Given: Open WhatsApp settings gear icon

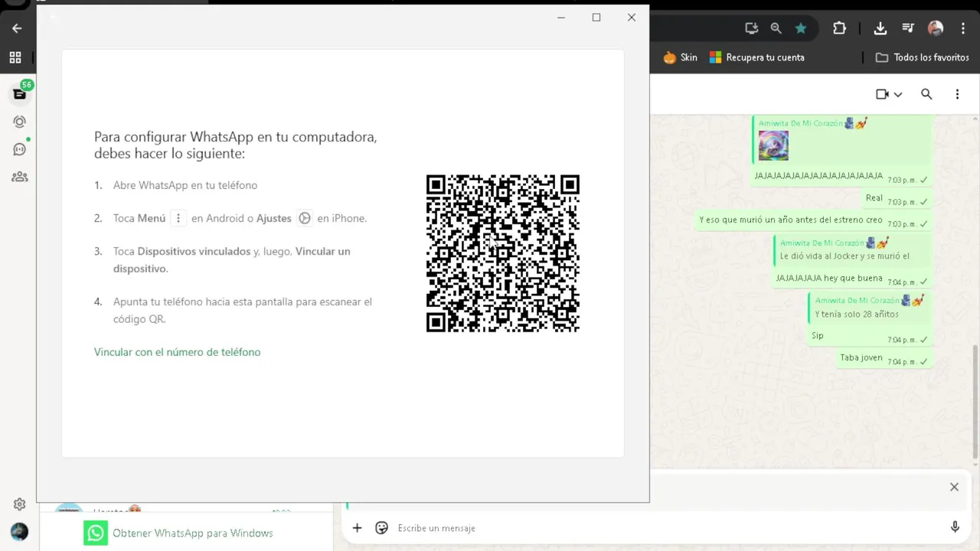Looking at the screenshot, I should tap(20, 504).
